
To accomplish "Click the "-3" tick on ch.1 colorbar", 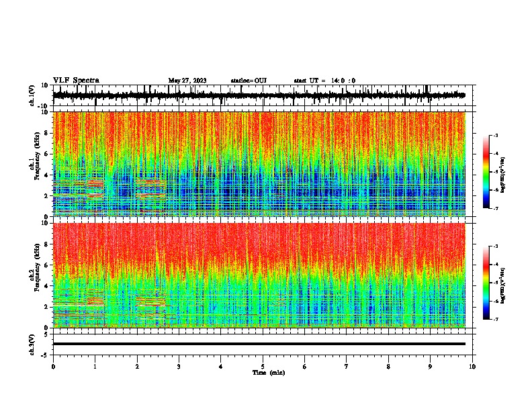I will 496,135.
